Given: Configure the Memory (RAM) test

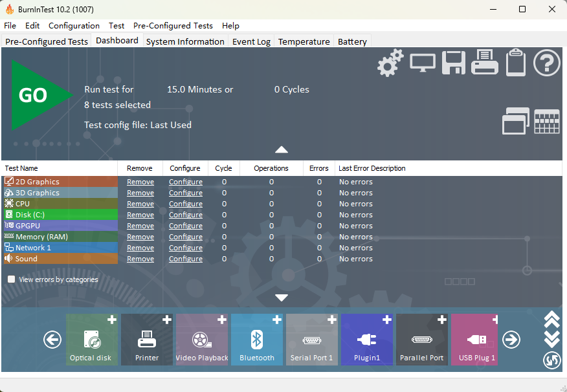Looking at the screenshot, I should [186, 237].
